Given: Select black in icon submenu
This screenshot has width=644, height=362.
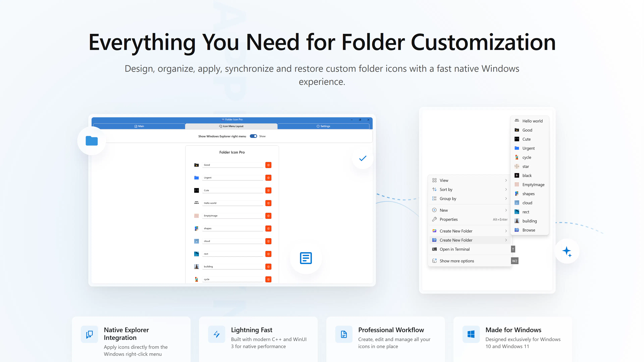Looking at the screenshot, I should (529, 176).
